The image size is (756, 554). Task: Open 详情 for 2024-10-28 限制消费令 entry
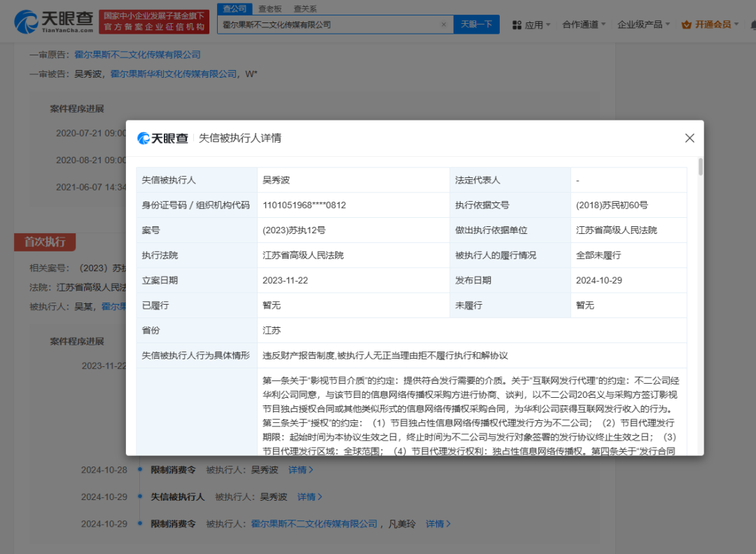(x=300, y=470)
